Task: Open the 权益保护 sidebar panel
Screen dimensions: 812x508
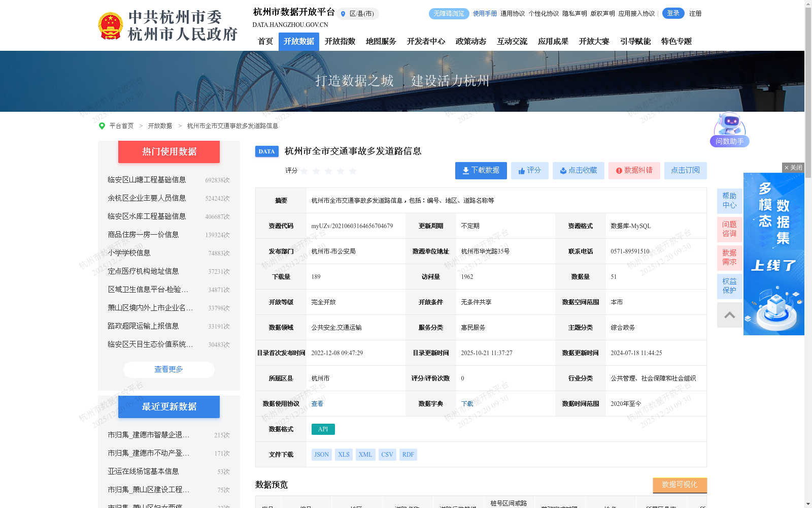Action: (729, 285)
